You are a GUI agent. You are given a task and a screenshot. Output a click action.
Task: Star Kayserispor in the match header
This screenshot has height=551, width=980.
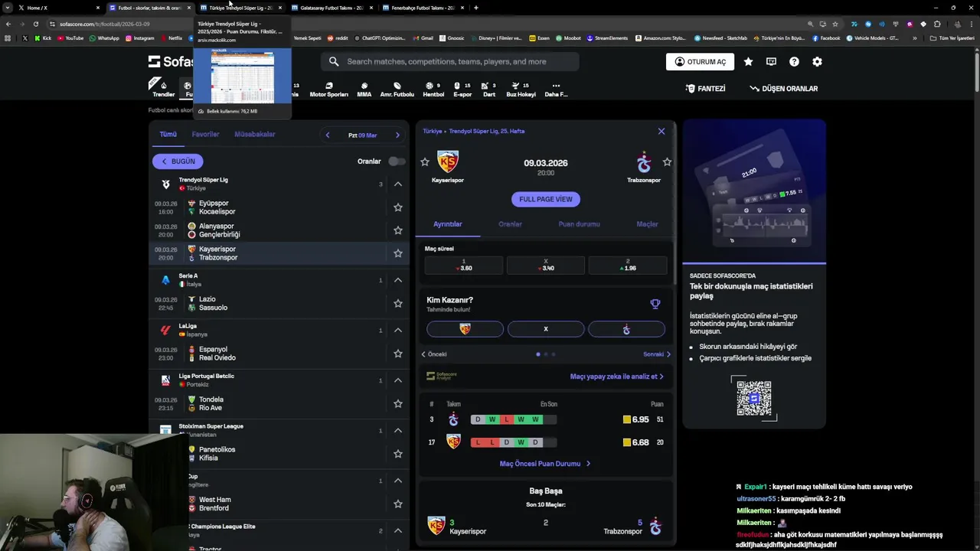point(425,162)
